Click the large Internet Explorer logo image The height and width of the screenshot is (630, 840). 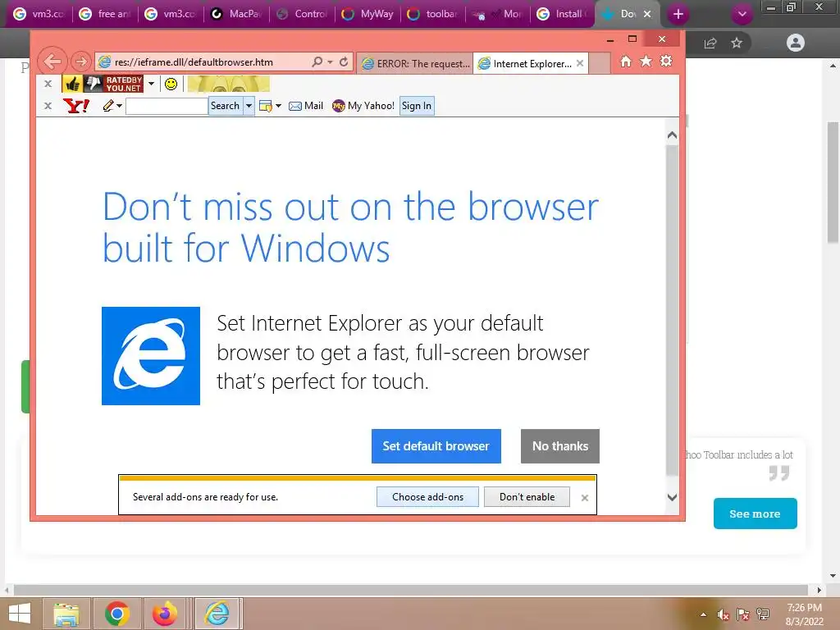[151, 356]
